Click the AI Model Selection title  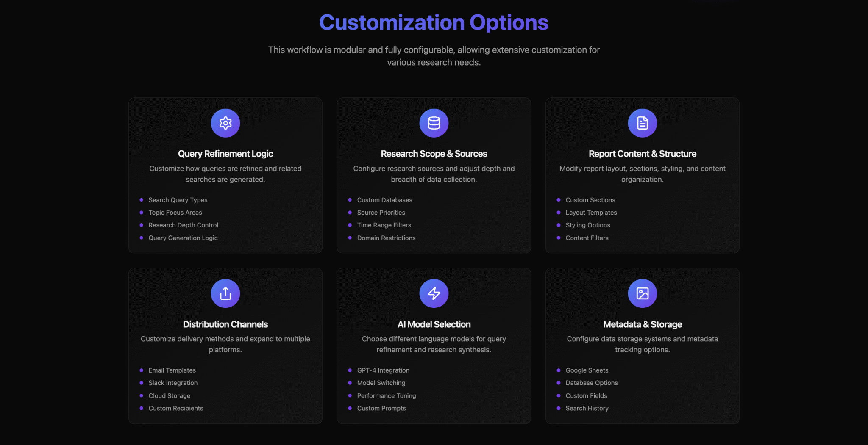434,324
